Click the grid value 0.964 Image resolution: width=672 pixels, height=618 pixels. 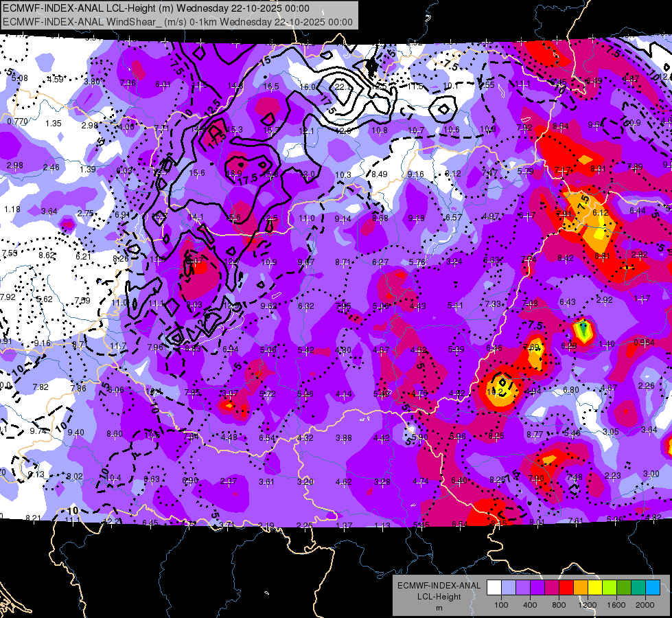644,342
